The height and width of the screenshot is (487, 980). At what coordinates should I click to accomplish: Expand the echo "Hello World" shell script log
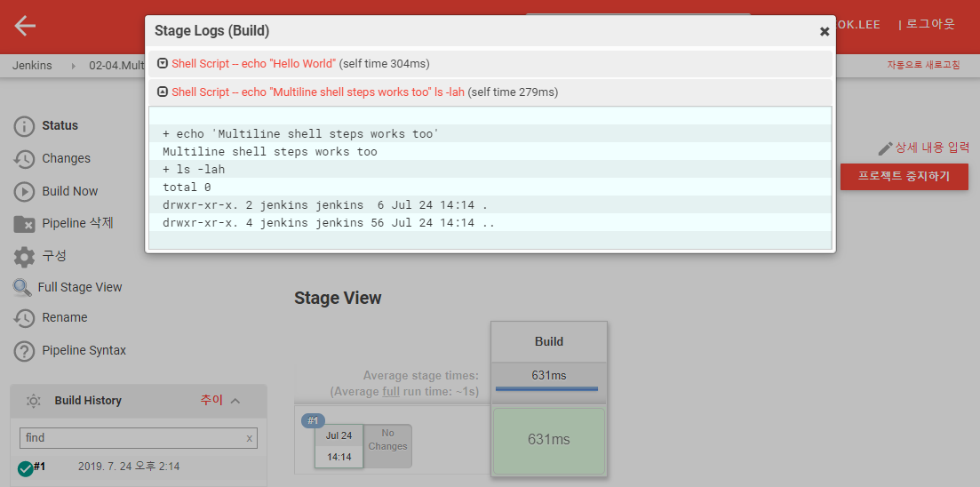click(x=163, y=64)
